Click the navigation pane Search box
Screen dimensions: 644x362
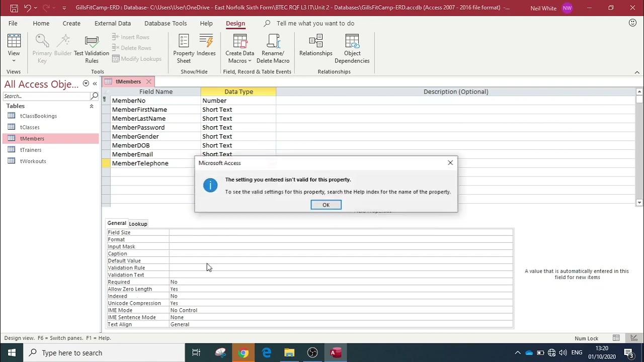(47, 96)
